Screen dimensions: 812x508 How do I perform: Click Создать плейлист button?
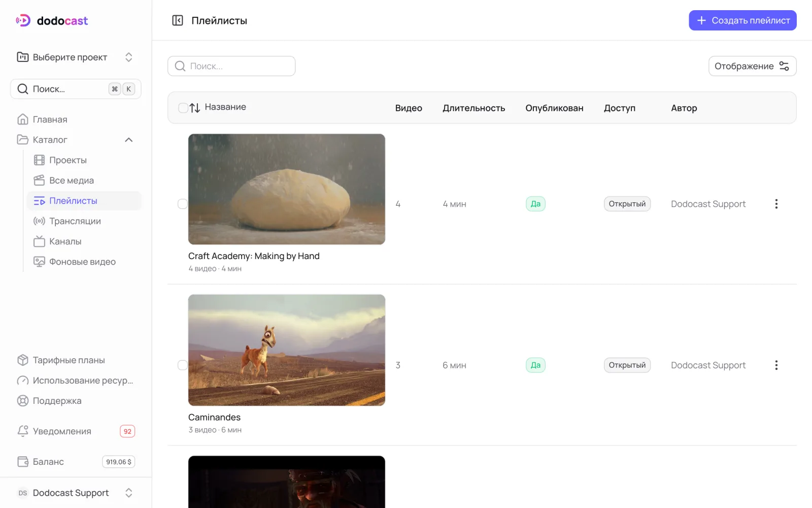pyautogui.click(x=742, y=20)
